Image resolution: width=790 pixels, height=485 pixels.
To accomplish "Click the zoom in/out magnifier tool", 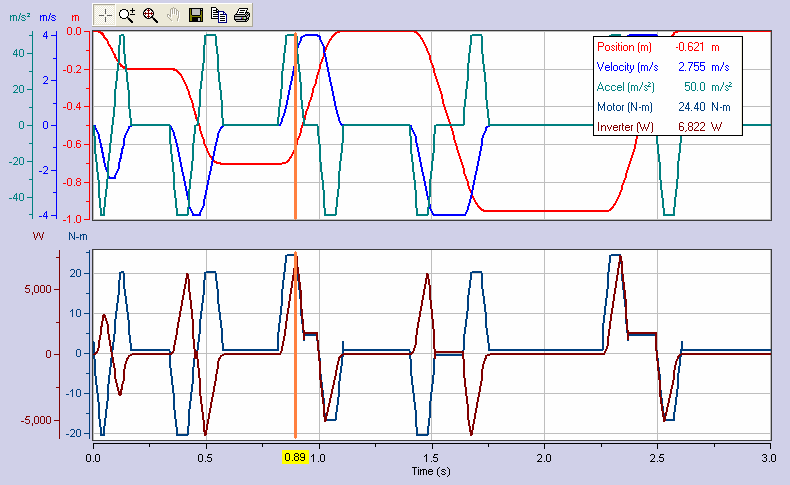I will point(127,15).
